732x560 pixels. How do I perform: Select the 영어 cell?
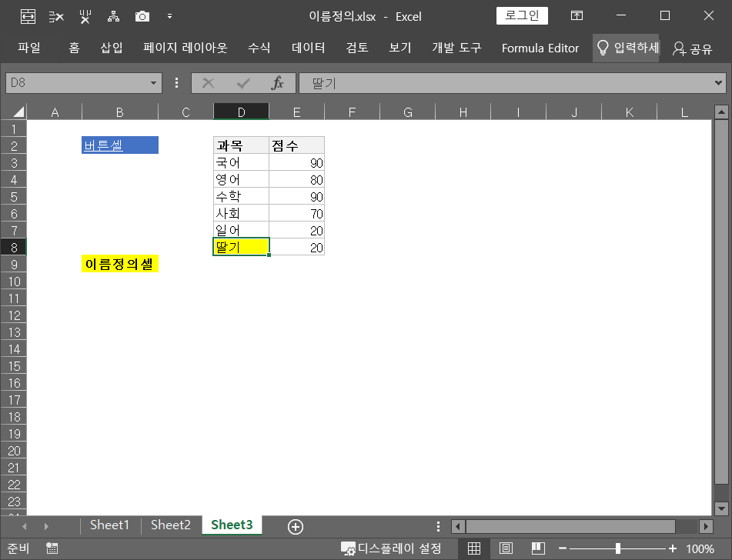point(242,179)
